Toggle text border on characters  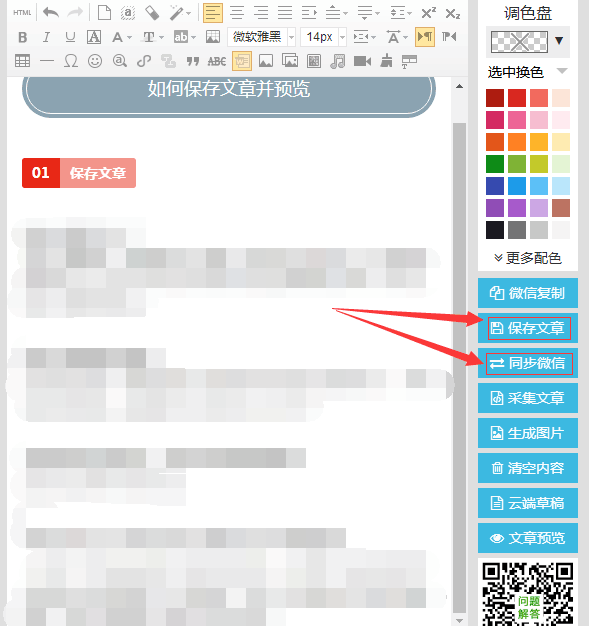coord(94,37)
